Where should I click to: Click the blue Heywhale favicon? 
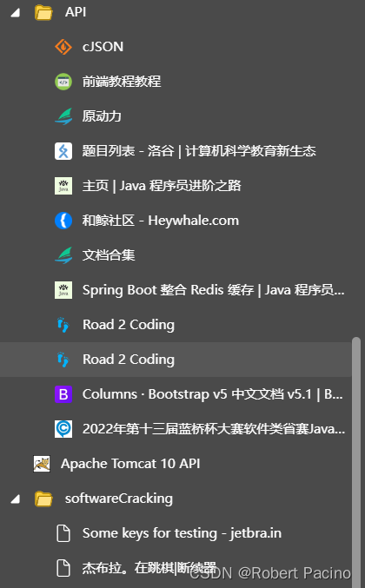63,221
